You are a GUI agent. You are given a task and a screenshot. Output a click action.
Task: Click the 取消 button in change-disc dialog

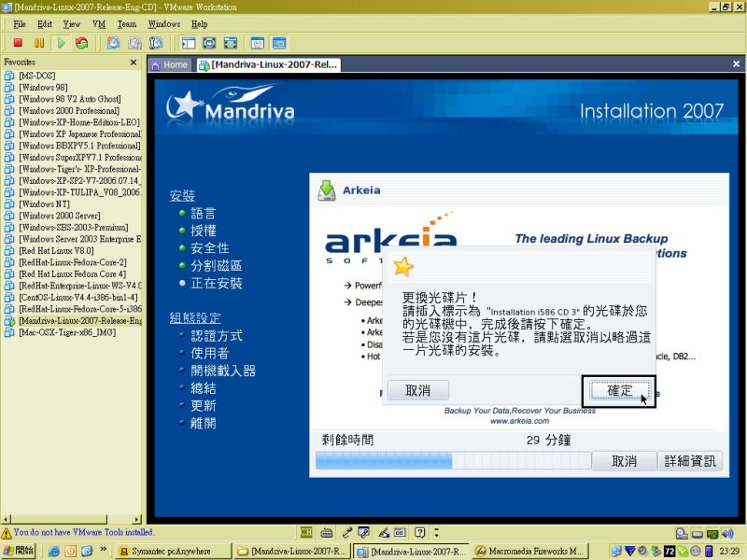coord(417,390)
